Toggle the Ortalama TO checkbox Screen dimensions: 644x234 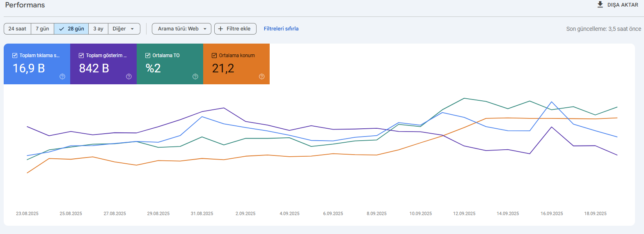148,56
